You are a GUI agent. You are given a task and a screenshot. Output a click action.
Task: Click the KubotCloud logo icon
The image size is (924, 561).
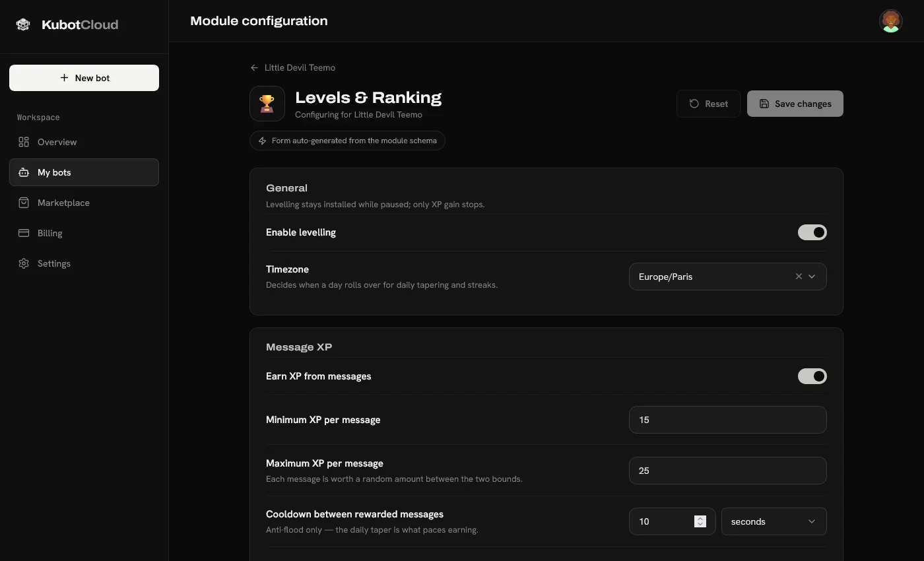coord(23,24)
